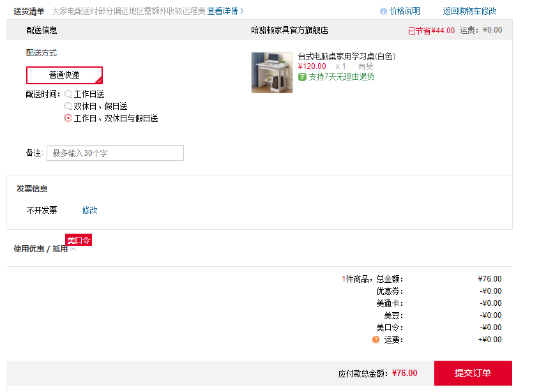Click the 优惠券 discount row label
This screenshot has width=539, height=392.
(x=390, y=291)
